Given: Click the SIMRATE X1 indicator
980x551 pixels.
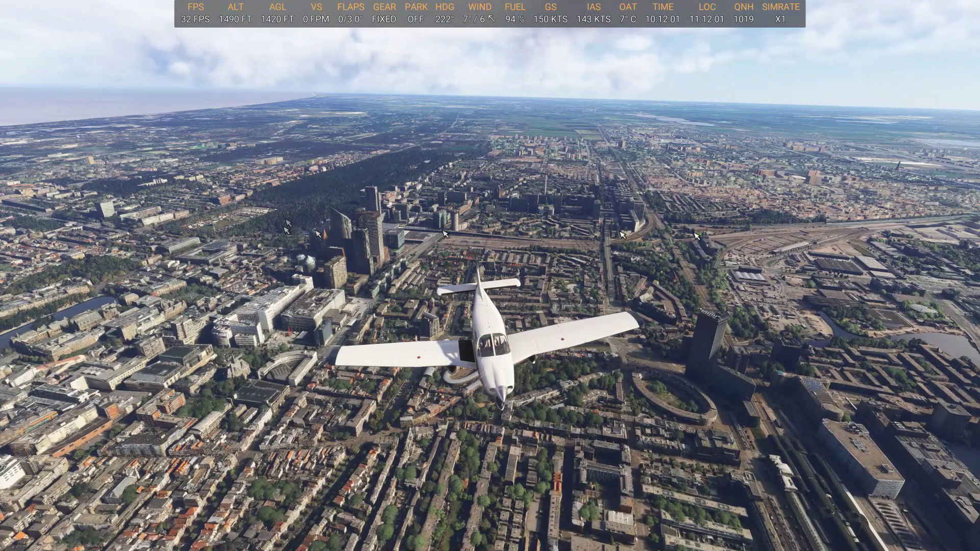Looking at the screenshot, I should tap(780, 19).
